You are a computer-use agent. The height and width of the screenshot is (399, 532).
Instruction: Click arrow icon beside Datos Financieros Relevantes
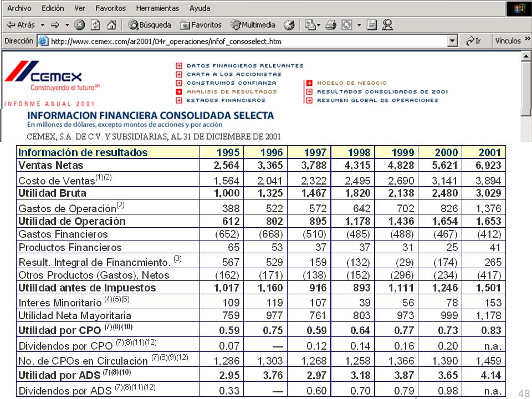click(x=179, y=66)
